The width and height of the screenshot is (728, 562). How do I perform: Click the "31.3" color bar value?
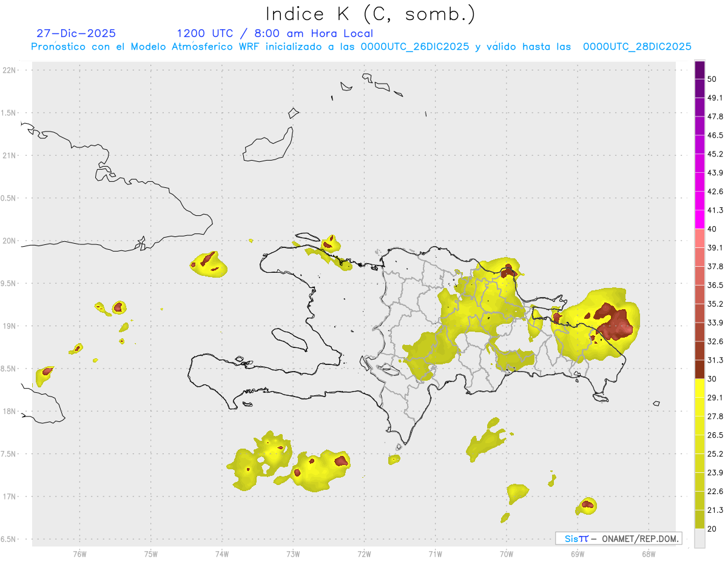coord(715,360)
